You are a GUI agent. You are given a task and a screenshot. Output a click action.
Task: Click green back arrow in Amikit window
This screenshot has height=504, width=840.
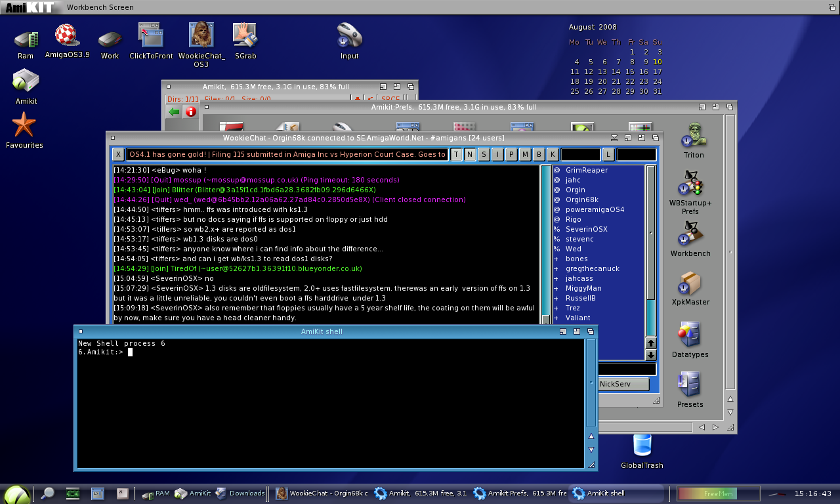click(174, 112)
